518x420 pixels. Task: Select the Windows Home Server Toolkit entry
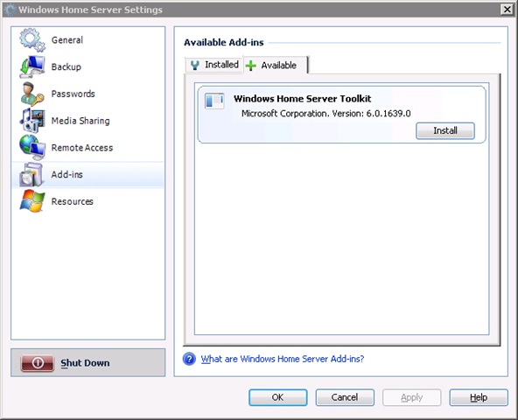(341, 115)
